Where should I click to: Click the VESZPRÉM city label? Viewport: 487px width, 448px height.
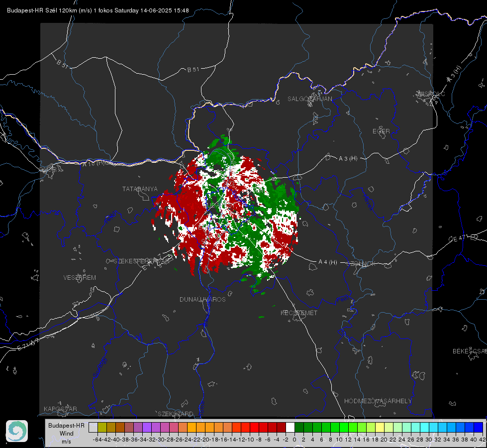click(80, 278)
